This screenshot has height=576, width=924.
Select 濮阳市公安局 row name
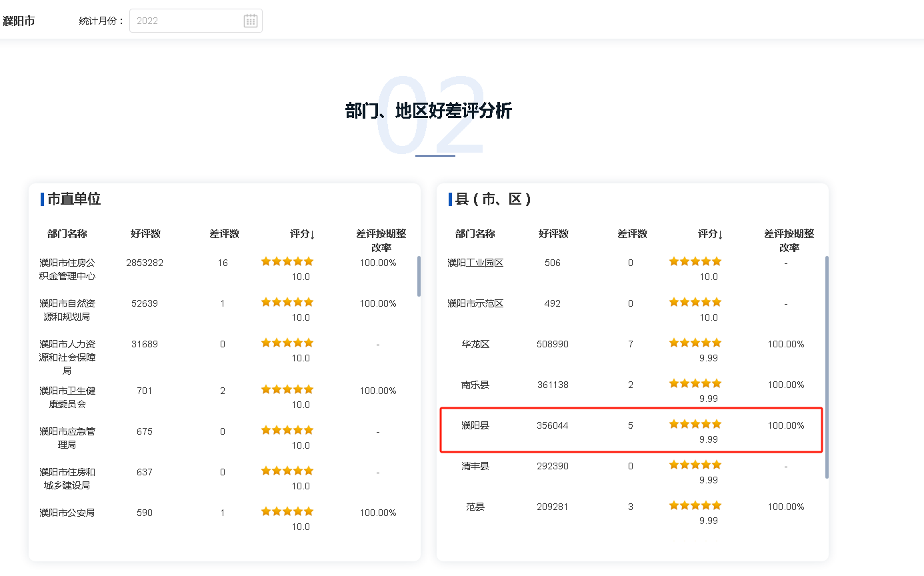[67, 513]
